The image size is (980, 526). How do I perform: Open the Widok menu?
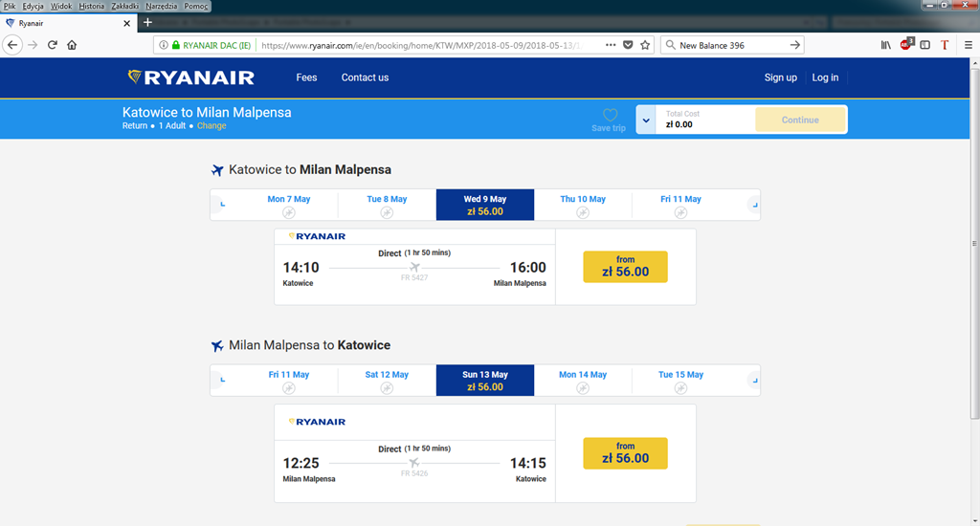click(x=60, y=7)
